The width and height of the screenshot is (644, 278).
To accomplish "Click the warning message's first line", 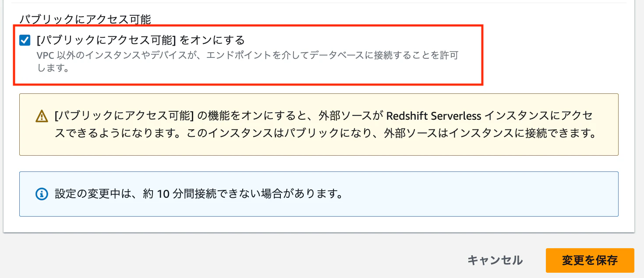I will coord(323,116).
